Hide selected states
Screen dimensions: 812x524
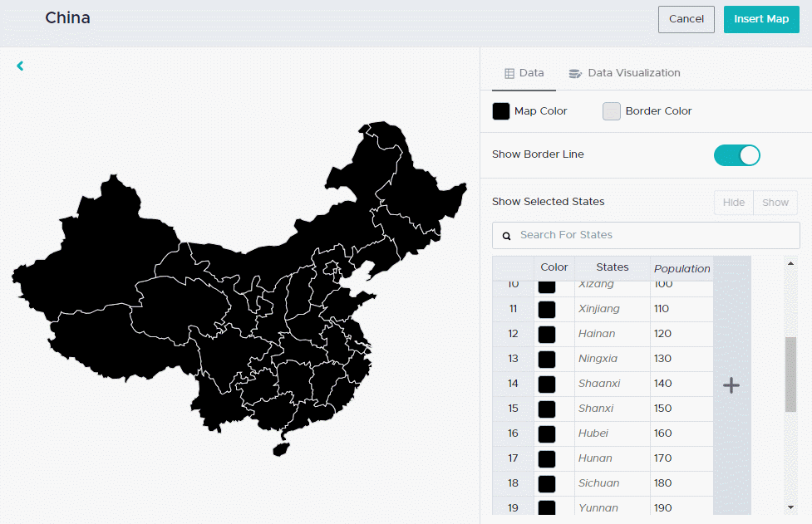[x=734, y=203]
